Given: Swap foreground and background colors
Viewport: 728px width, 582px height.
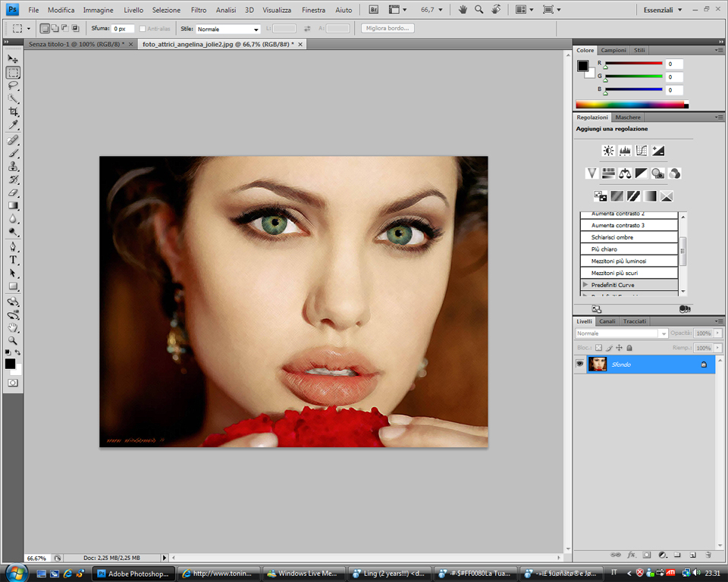Looking at the screenshot, I should tap(19, 352).
